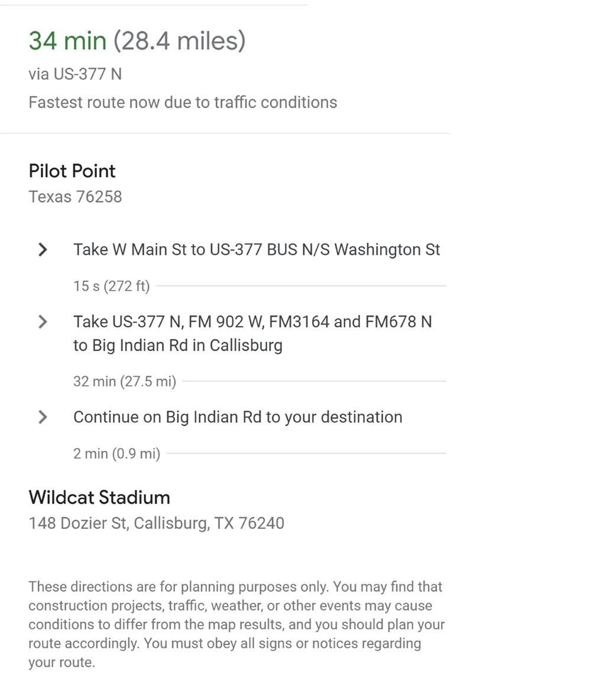616x683 pixels.
Task: Click the to Big Indian Rd in Callisburg line
Action: tap(178, 346)
